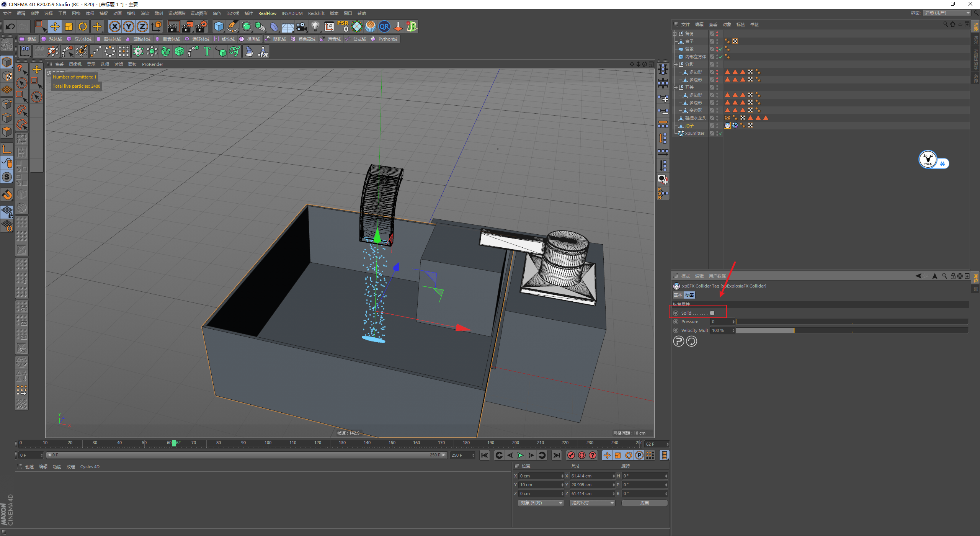Image resolution: width=980 pixels, height=536 pixels.
Task: Expand the 备份 group in object tree
Action: 675,34
